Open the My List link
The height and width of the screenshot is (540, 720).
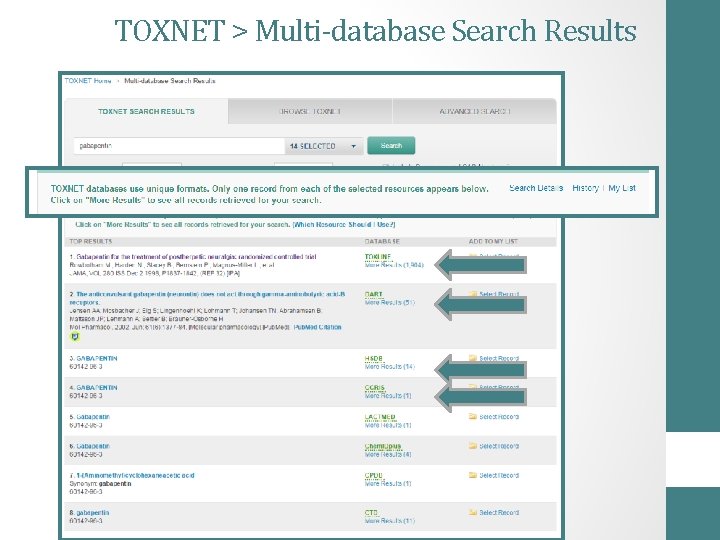[622, 188]
